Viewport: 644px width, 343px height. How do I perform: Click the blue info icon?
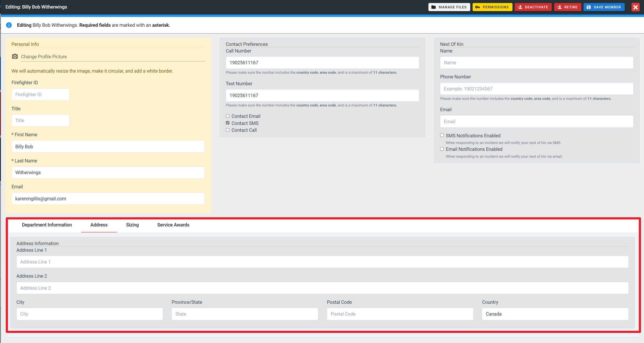click(9, 25)
